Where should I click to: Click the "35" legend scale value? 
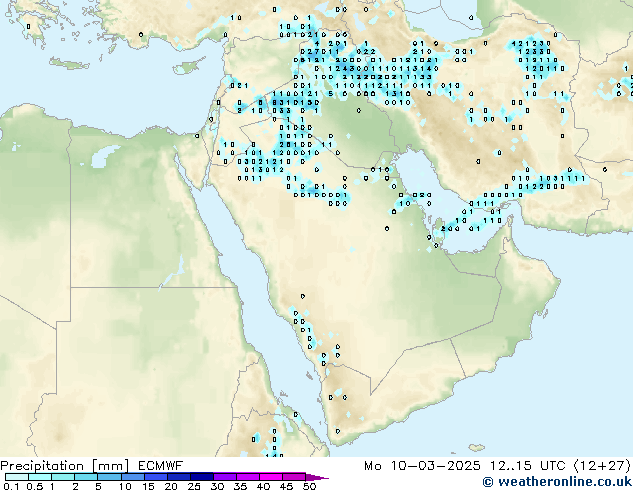240,486
